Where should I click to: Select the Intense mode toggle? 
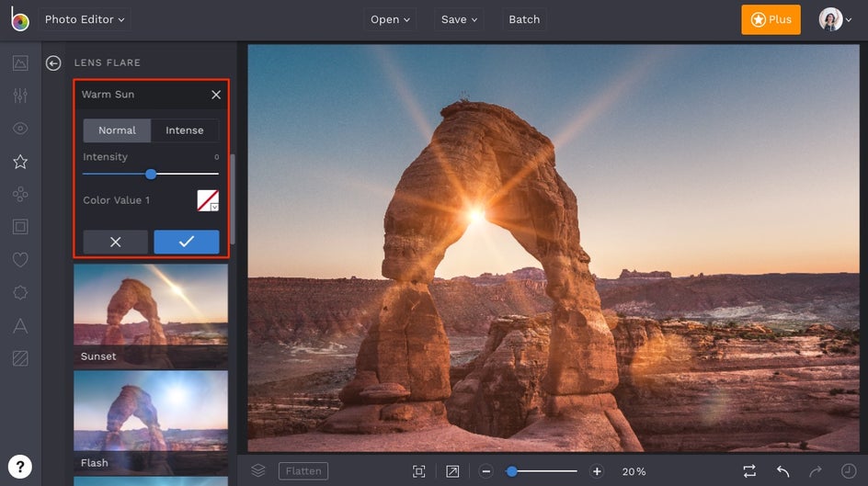click(184, 130)
